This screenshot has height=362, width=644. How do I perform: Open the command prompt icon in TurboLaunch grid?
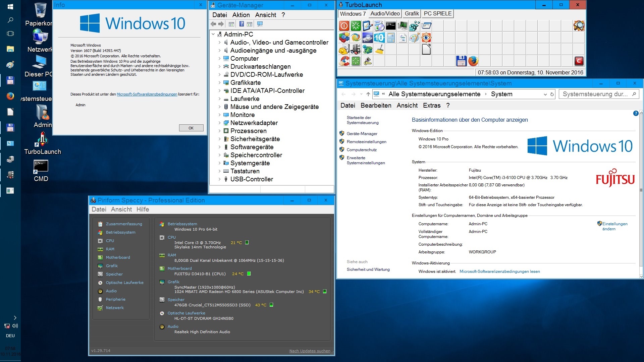pos(391,26)
